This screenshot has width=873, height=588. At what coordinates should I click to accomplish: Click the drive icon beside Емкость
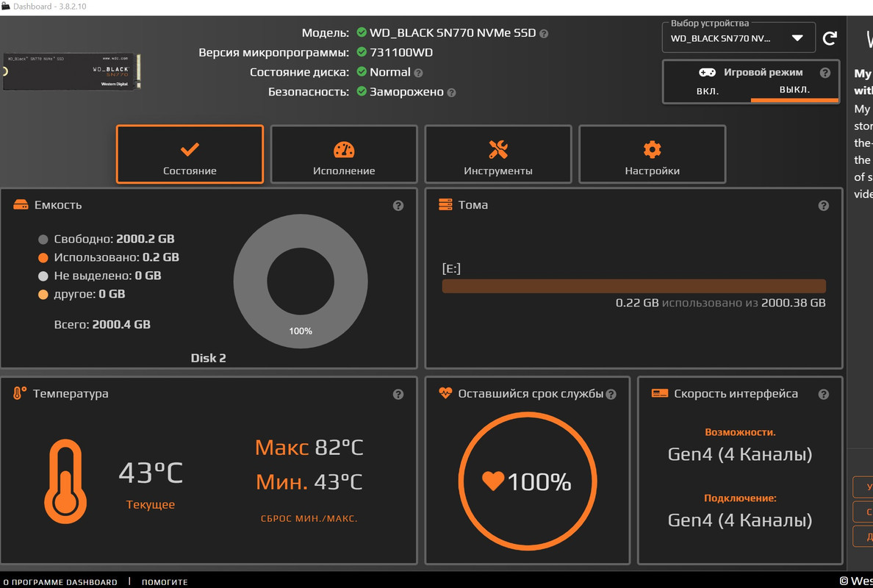(21, 204)
